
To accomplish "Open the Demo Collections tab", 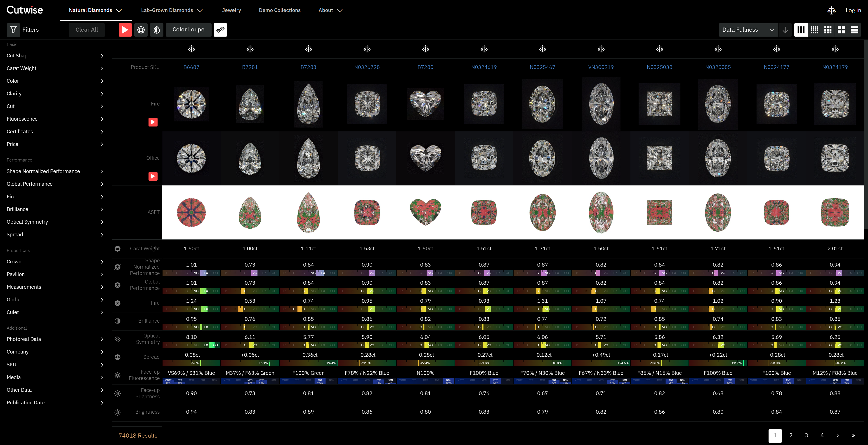I will click(x=280, y=10).
